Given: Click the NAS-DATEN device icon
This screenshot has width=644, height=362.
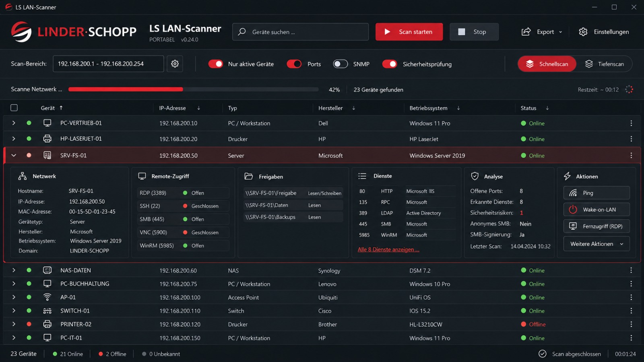Looking at the screenshot, I should 47,270.
